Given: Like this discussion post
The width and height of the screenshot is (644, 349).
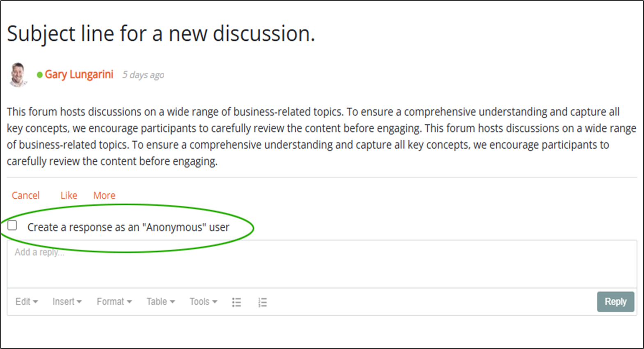Looking at the screenshot, I should pyautogui.click(x=69, y=195).
